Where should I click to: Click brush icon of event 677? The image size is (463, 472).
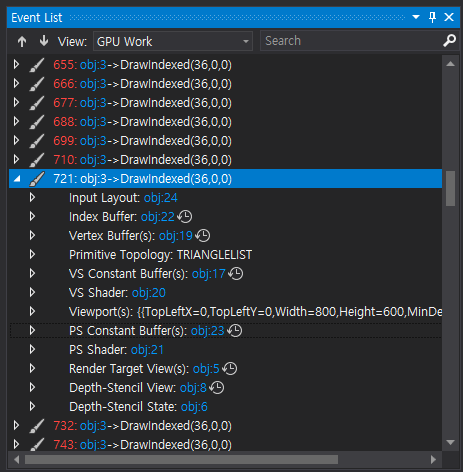[37, 103]
